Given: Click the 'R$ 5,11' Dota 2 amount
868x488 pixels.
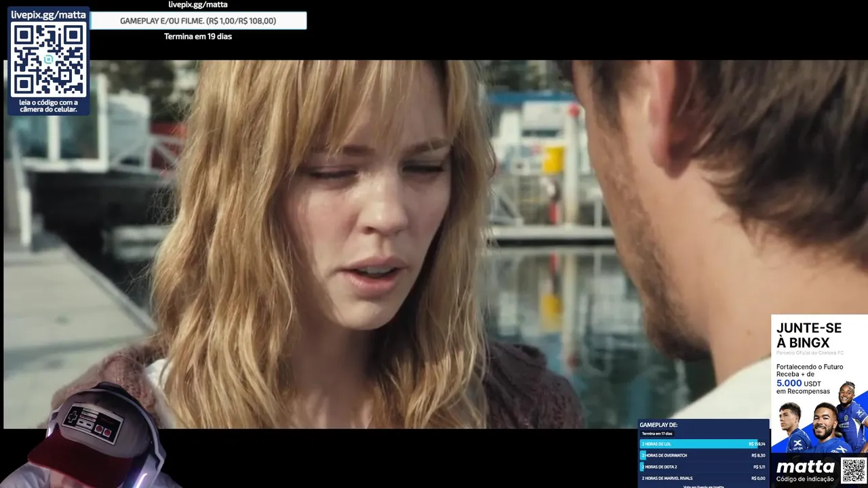Looking at the screenshot, I should [x=759, y=467].
